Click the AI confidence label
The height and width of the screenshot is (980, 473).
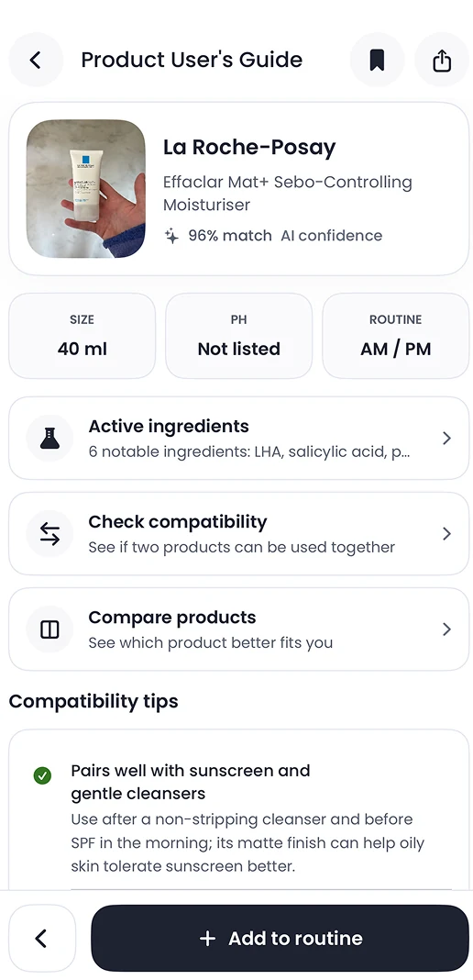pyautogui.click(x=331, y=236)
